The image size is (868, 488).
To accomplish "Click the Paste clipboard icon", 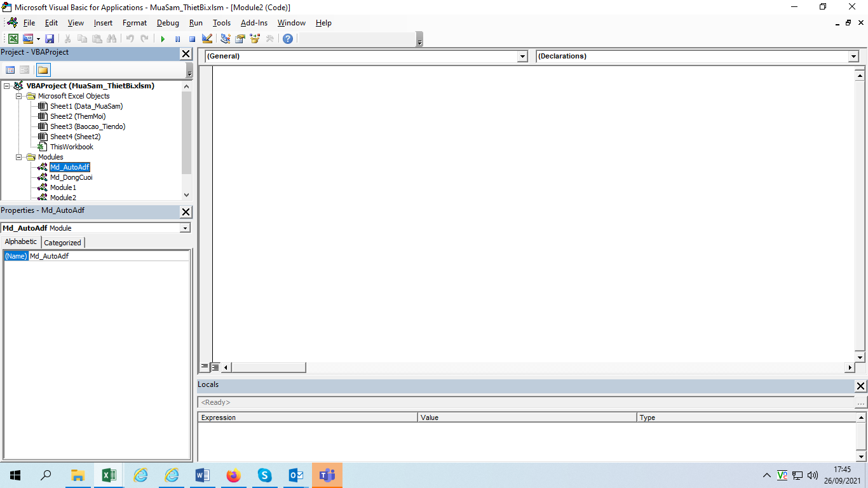I will [x=97, y=39].
